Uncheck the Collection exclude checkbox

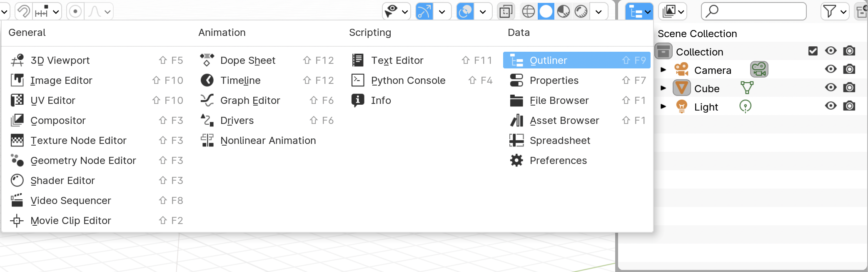813,51
